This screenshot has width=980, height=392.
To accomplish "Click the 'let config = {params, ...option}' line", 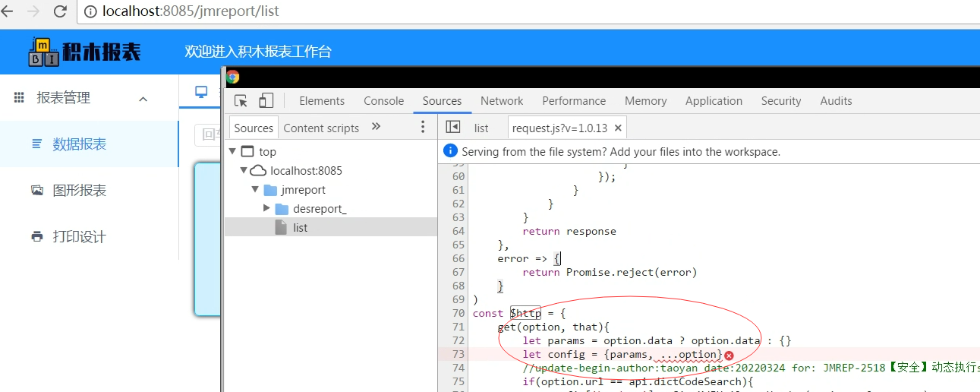I will [622, 355].
